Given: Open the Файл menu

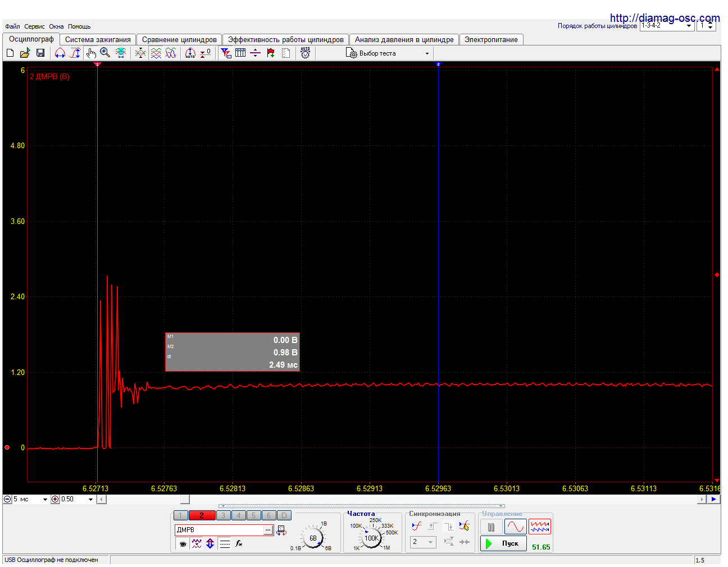Looking at the screenshot, I should point(12,26).
